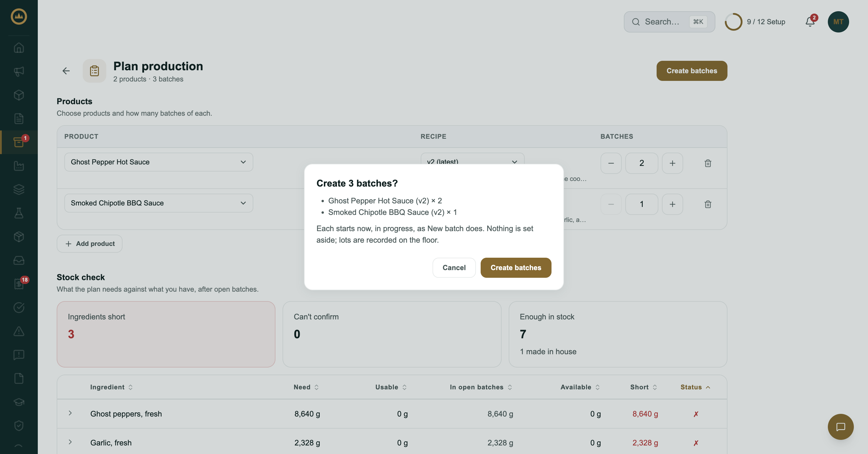Click the 9 / 12 Setup progress indicator
Image resolution: width=868 pixels, height=454 pixels.
[x=755, y=22]
